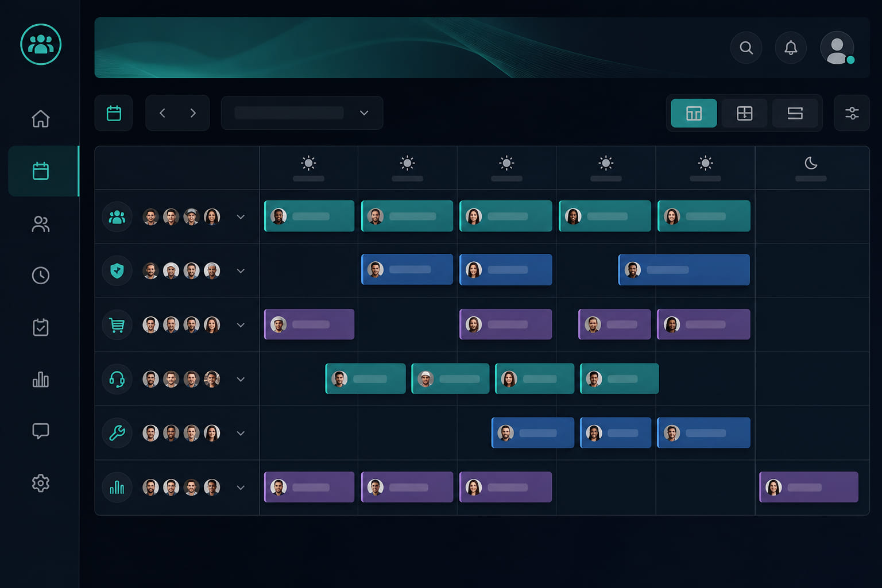Viewport: 882px width, 588px height.
Task: Open first purple shift in analytics row
Action: point(309,487)
